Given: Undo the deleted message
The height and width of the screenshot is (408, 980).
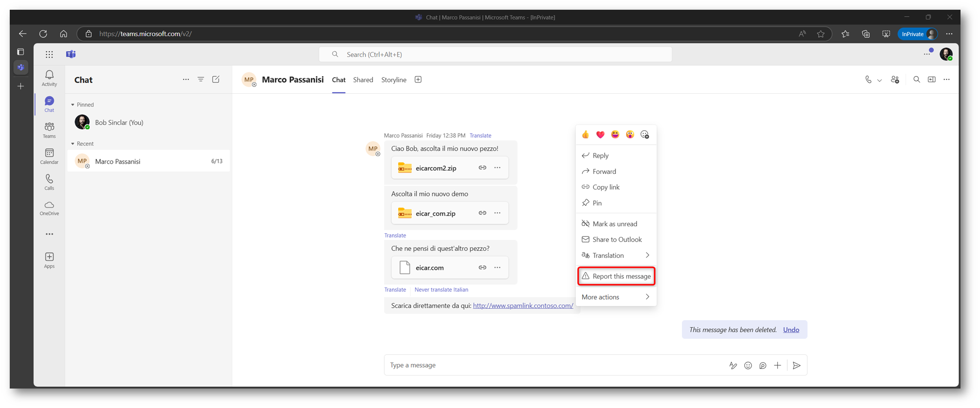Looking at the screenshot, I should pyautogui.click(x=791, y=330).
